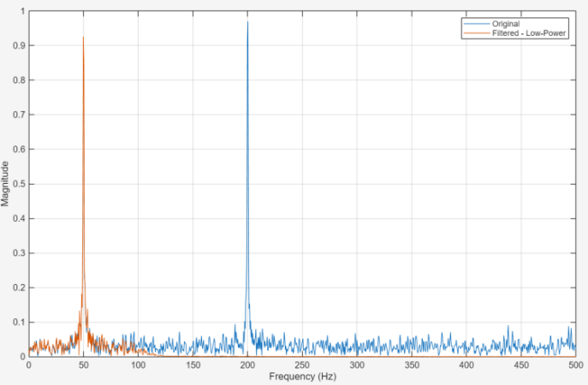Screen dimensions: 588x385
Task: Click the Original legend entry
Action: pos(506,23)
